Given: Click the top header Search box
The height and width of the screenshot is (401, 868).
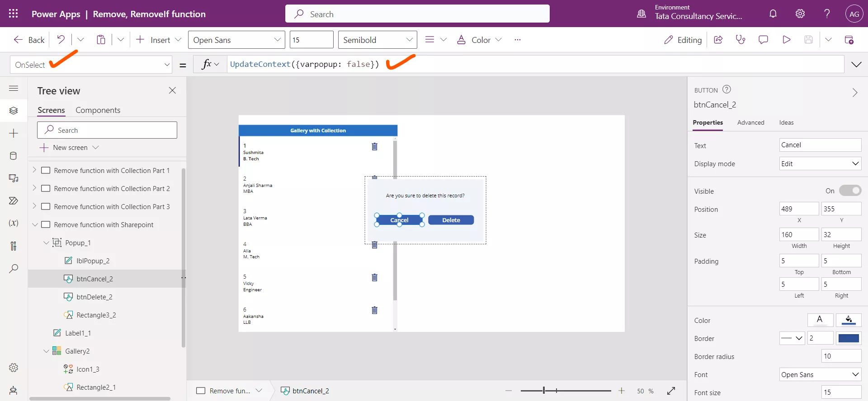Looking at the screenshot, I should (x=417, y=14).
